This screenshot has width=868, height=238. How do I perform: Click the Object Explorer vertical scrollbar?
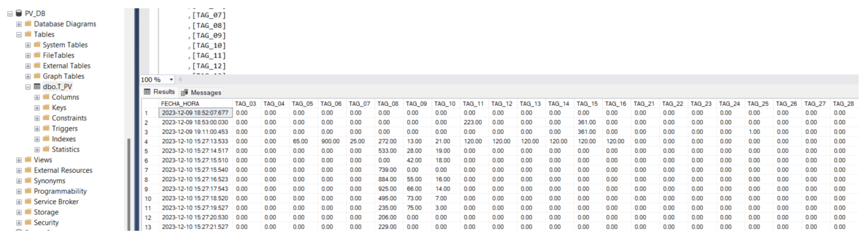(x=128, y=182)
